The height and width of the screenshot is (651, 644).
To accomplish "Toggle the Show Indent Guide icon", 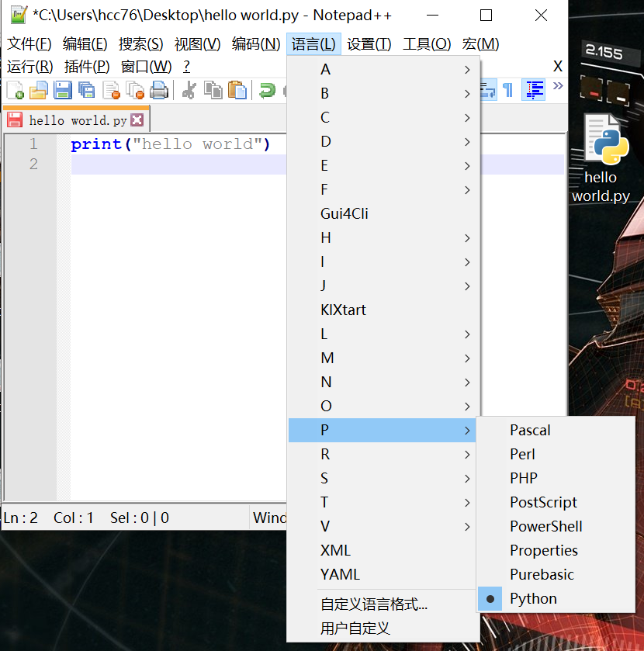I will [534, 90].
